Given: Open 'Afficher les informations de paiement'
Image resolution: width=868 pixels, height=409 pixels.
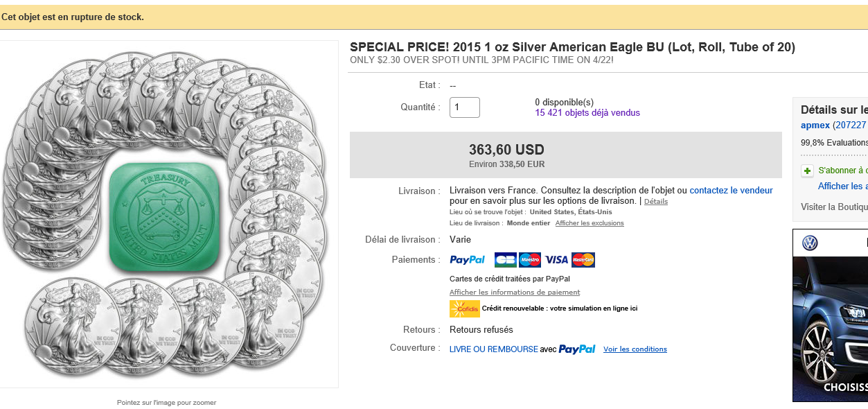Looking at the screenshot, I should (515, 293).
